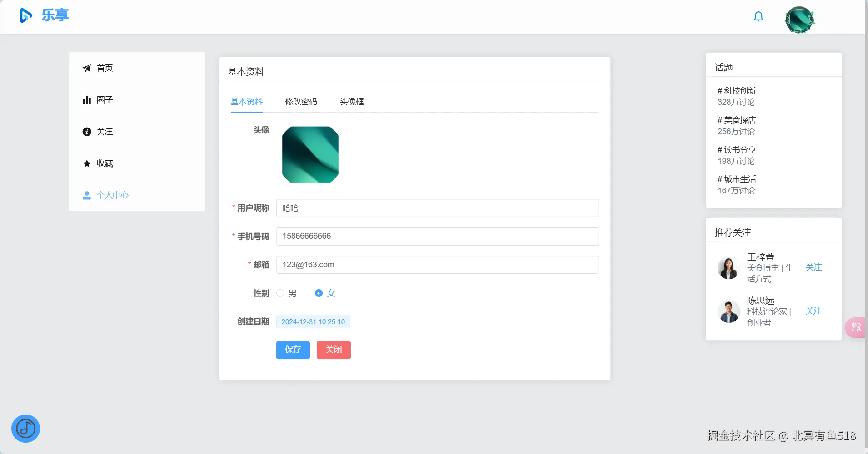
Task: Switch to the 头像框 tab
Action: tap(351, 102)
